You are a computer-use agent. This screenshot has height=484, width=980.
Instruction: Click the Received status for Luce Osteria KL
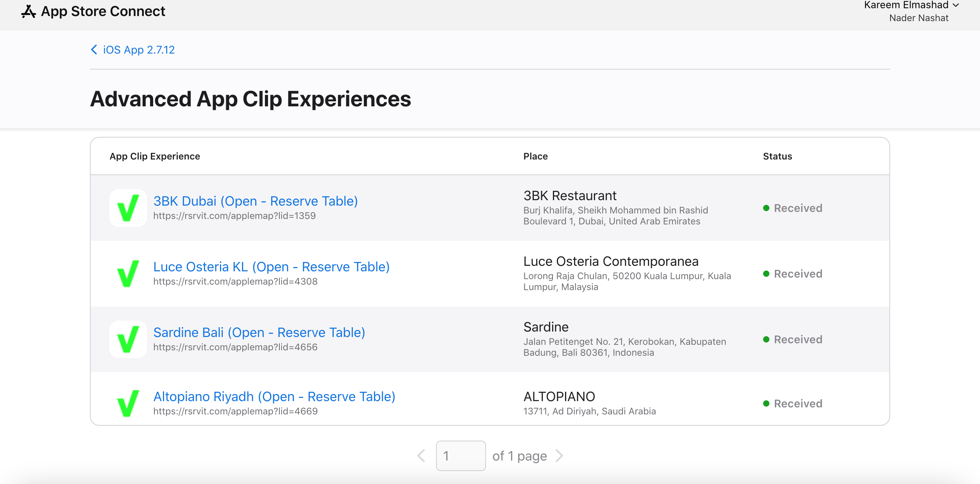point(793,274)
